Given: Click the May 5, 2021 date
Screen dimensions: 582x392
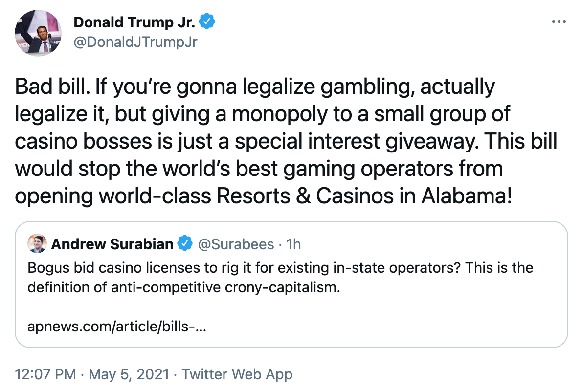Looking at the screenshot, I should tap(129, 375).
